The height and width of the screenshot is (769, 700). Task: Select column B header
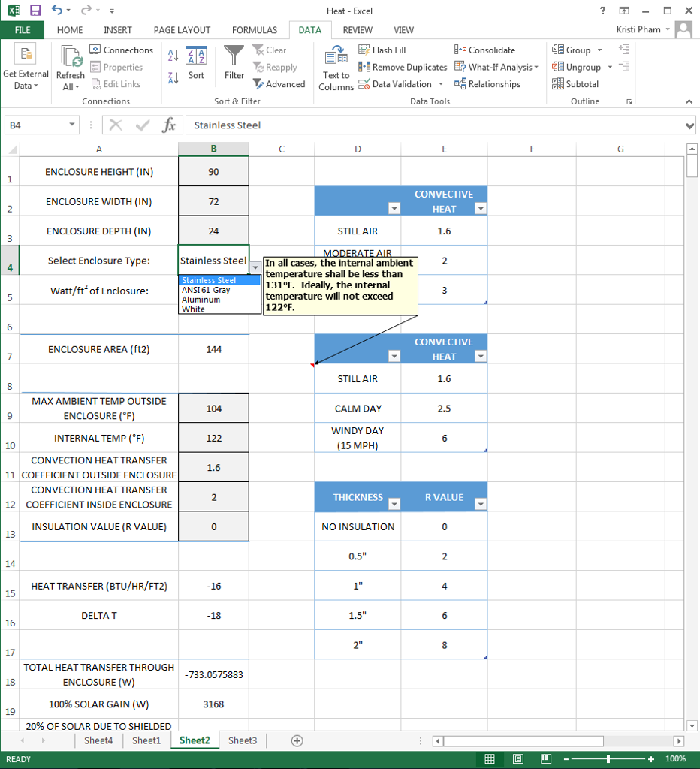(x=213, y=149)
